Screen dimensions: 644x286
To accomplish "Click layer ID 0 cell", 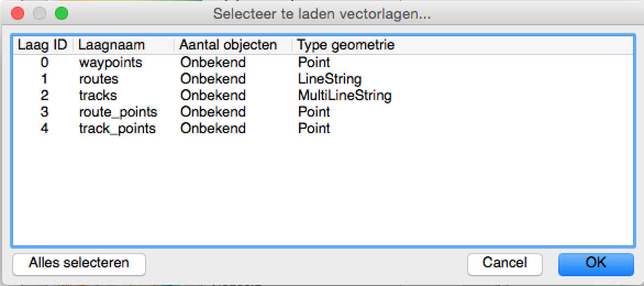I will tap(45, 62).
